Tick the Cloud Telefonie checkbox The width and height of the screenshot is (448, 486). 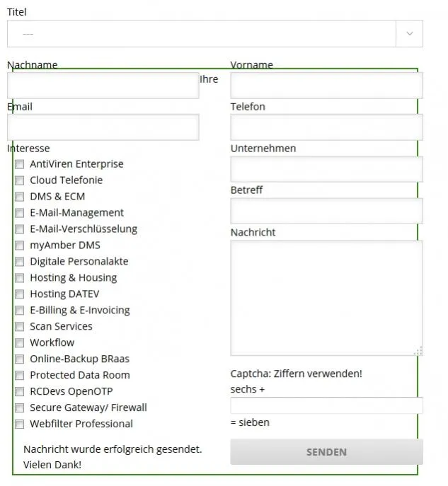[20, 180]
